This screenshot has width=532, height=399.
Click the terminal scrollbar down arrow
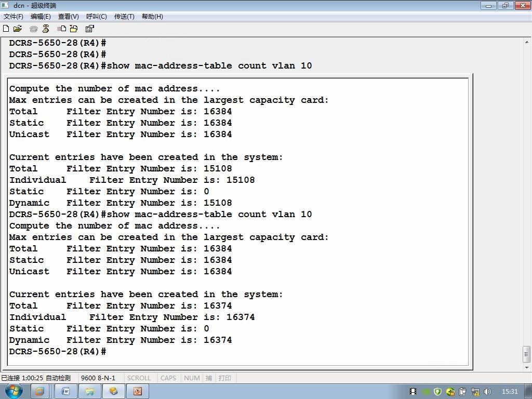(527, 367)
